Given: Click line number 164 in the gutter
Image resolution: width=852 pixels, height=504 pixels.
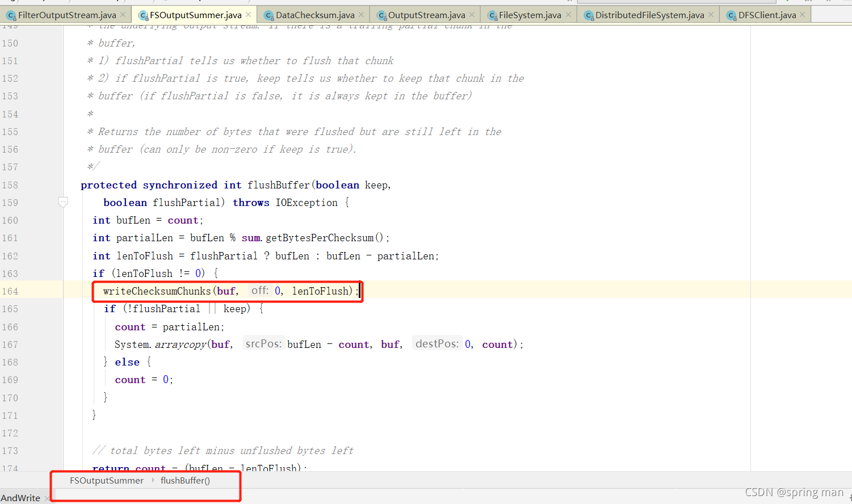Looking at the screenshot, I should 10,291.
